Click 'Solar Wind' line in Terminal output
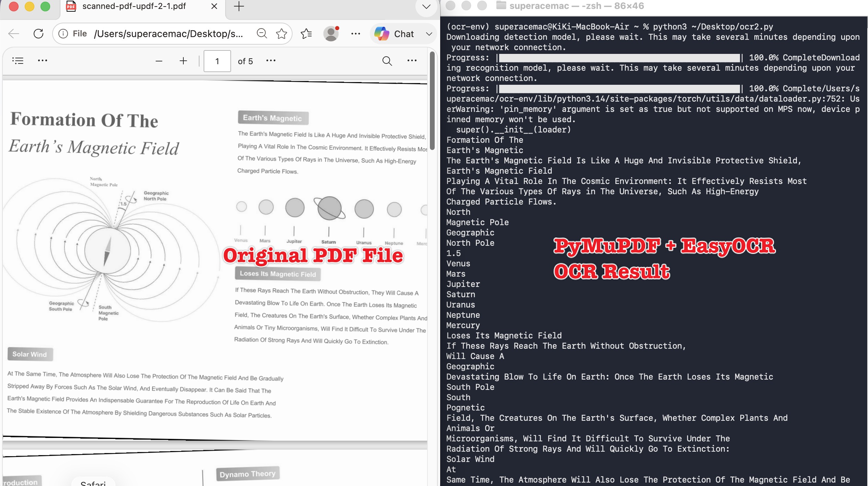The width and height of the screenshot is (868, 486). [x=470, y=459]
